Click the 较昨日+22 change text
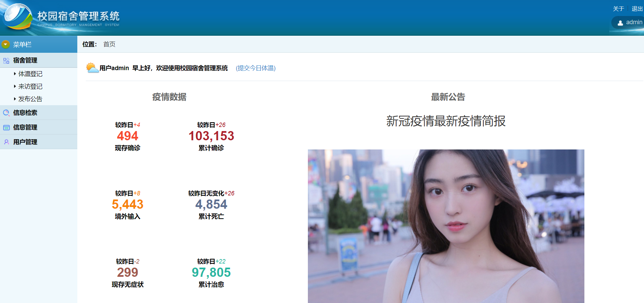 (x=211, y=261)
